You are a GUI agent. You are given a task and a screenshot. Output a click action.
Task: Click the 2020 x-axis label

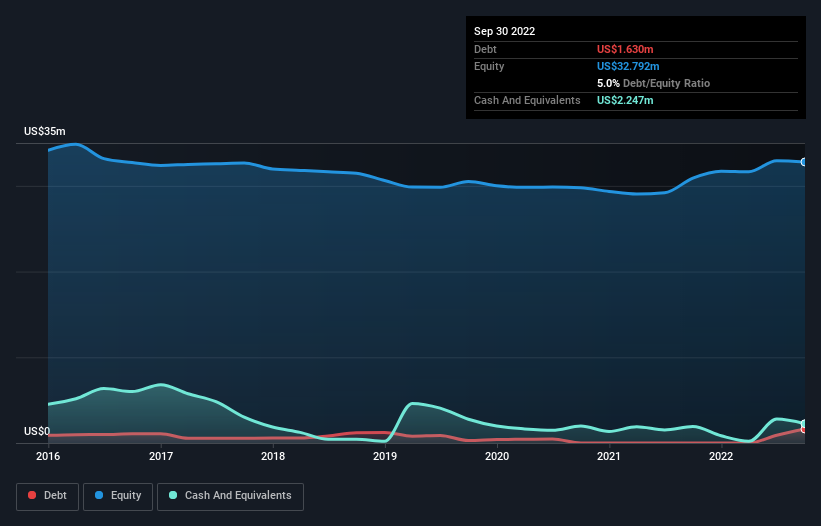tap(497, 456)
